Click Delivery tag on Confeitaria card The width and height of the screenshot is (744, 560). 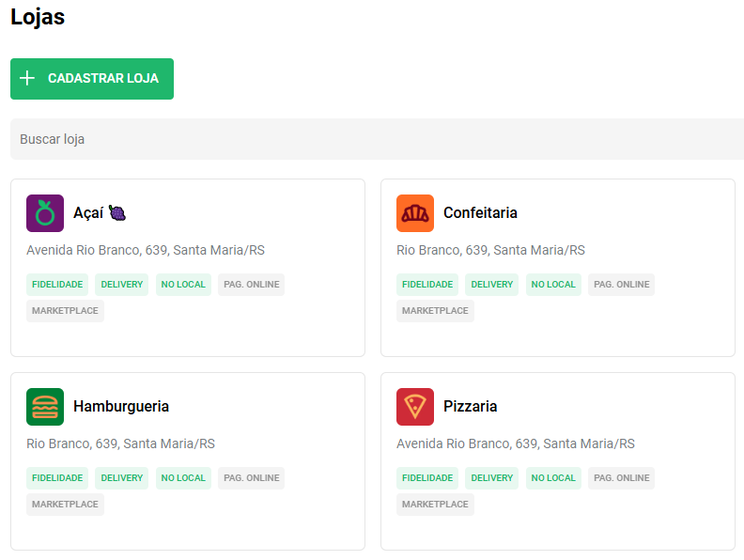[491, 285]
